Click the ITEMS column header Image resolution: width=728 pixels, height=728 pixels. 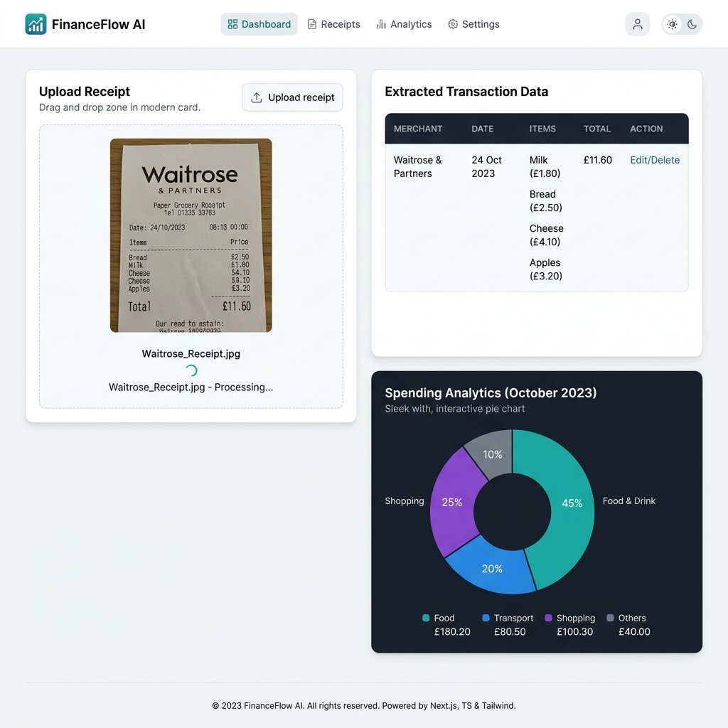tap(542, 129)
